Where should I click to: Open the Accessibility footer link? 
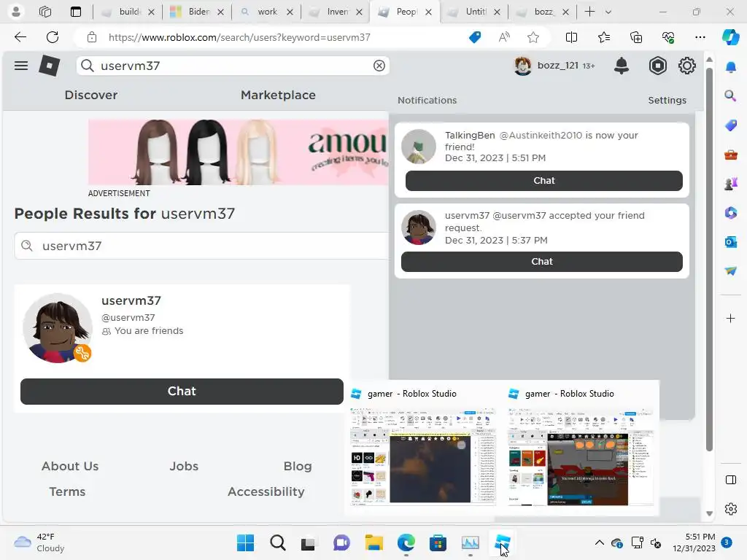click(266, 491)
